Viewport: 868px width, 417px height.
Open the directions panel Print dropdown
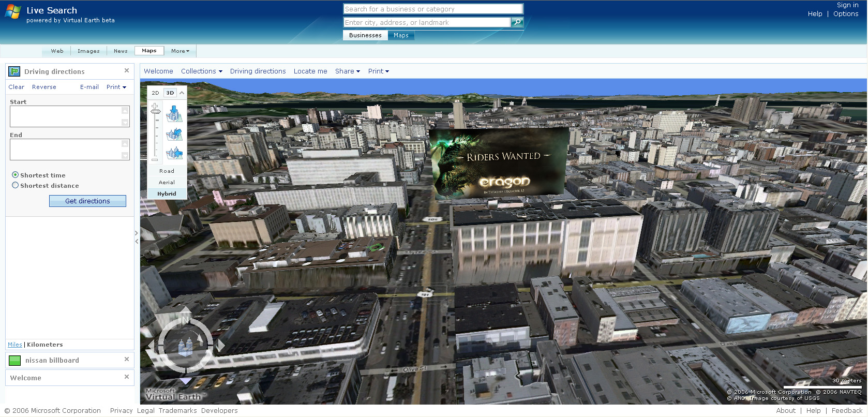[116, 87]
